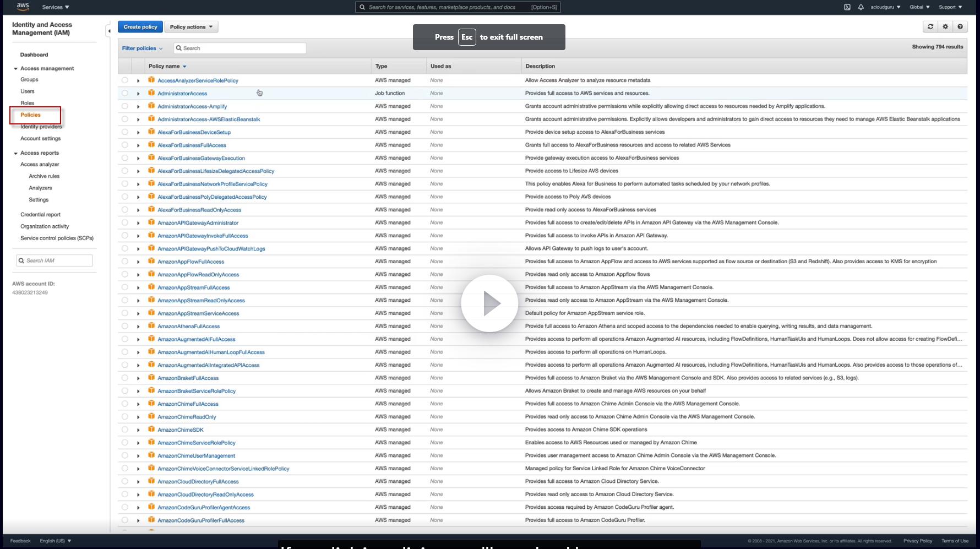
Task: Click the policy icon beside AmazonBraketFullAccess
Action: click(151, 378)
